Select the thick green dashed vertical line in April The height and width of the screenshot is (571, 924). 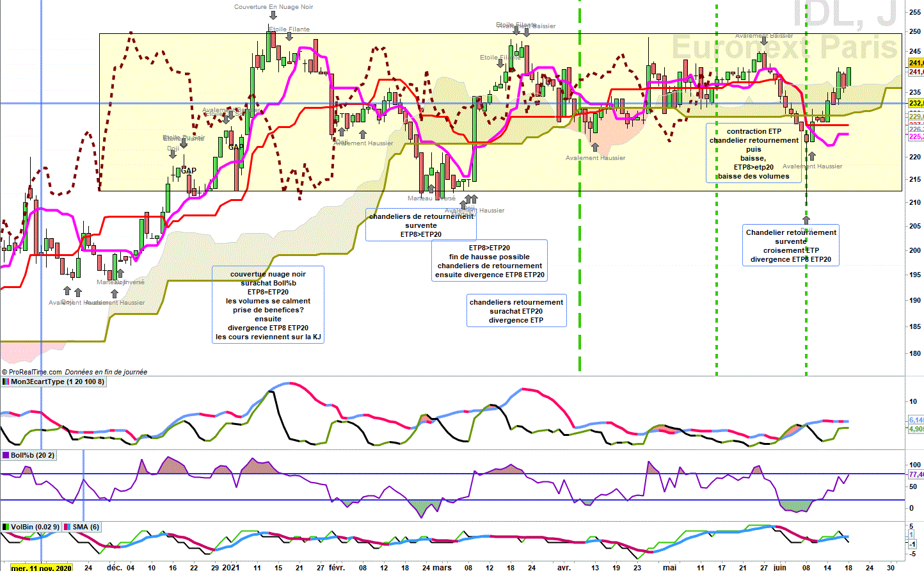pyautogui.click(x=580, y=186)
